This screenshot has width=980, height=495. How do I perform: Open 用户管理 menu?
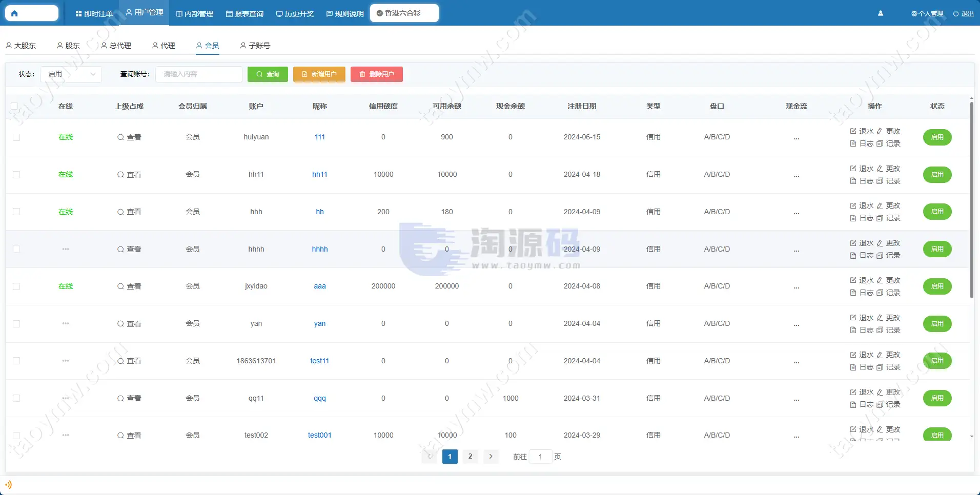[145, 12]
